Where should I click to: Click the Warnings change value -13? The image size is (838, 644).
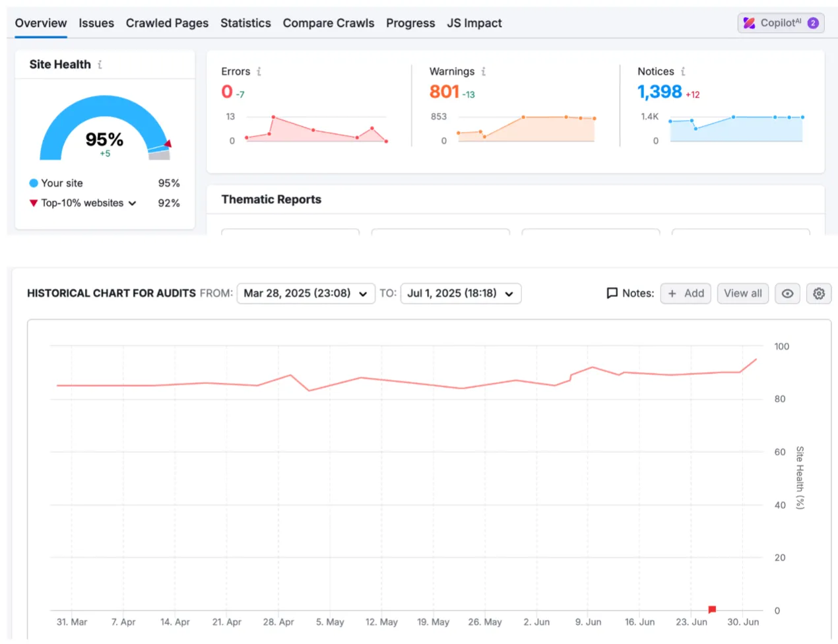(468, 95)
